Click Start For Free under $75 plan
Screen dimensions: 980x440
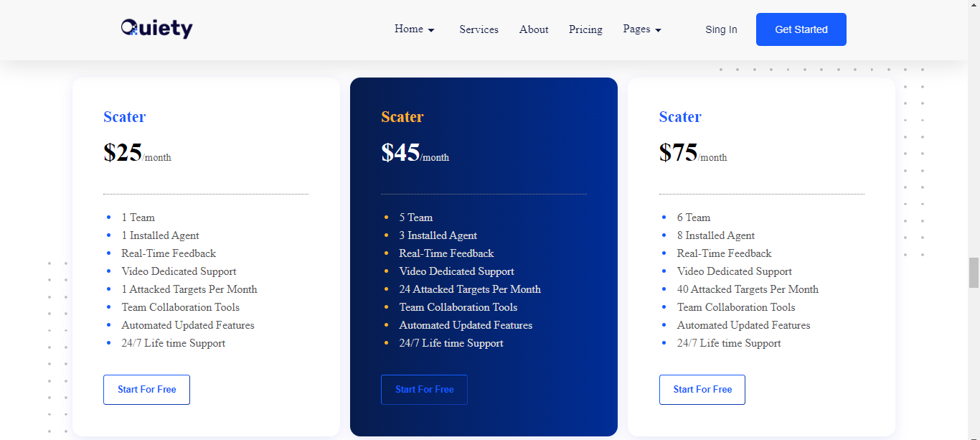coord(702,390)
